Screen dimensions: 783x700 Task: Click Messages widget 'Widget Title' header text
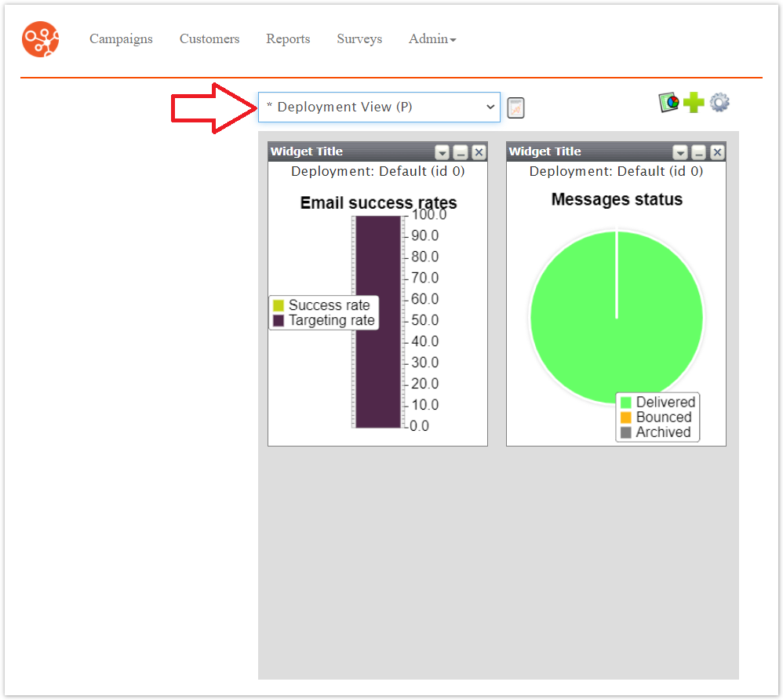[544, 151]
